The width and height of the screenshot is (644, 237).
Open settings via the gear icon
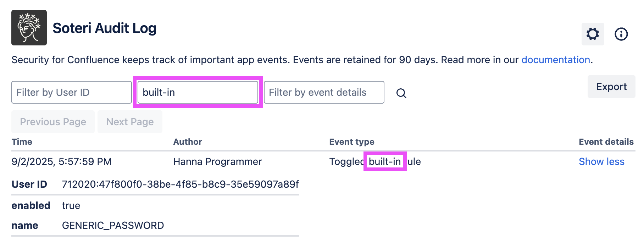click(x=593, y=34)
